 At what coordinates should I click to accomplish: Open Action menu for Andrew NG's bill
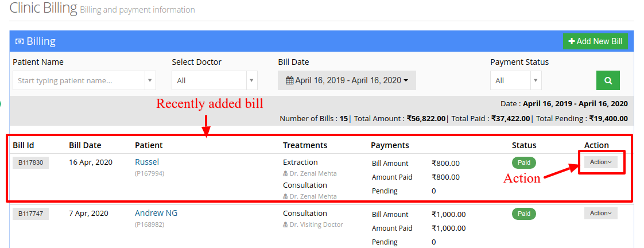click(601, 213)
